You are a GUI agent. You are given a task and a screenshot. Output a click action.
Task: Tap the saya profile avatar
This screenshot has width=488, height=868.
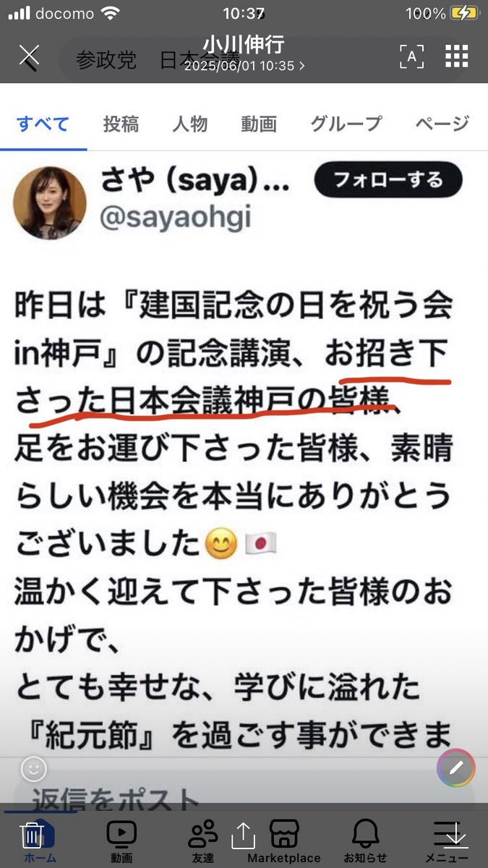click(x=50, y=203)
